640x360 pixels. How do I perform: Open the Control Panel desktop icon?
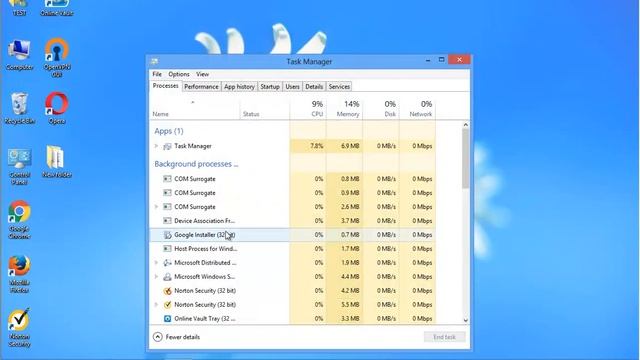pos(19,167)
